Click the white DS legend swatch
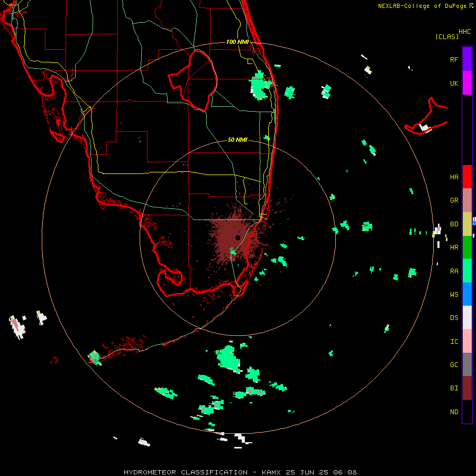Image resolution: width=476 pixels, height=476 pixels. tap(467, 317)
